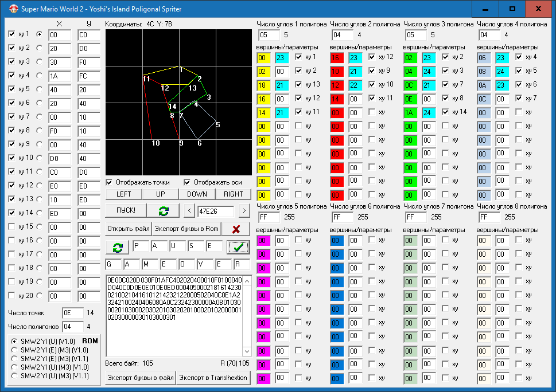
Task: Click the address field showing 47E26
Action: (216, 211)
